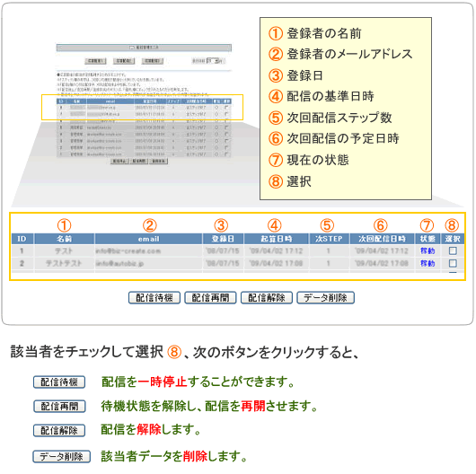The image size is (476, 474).
Task: Click the 配信待機 button below the table
Action: point(154,298)
